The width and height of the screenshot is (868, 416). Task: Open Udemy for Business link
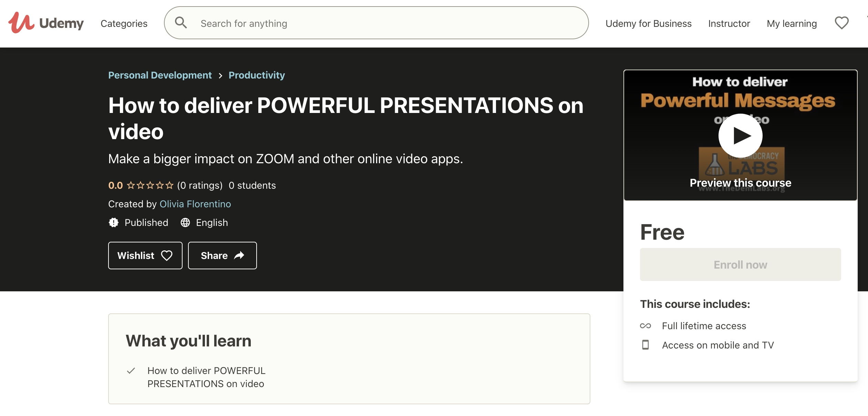click(x=648, y=23)
